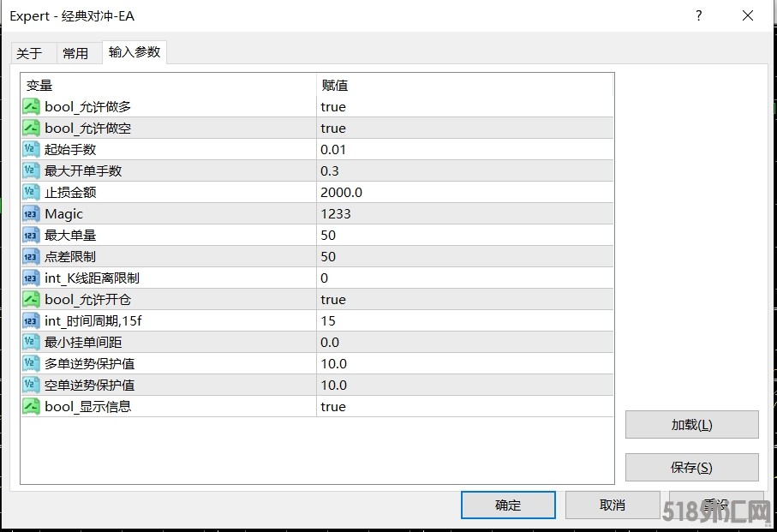
Task: Click the 点差限制 variable name
Action: pyautogui.click(x=70, y=256)
